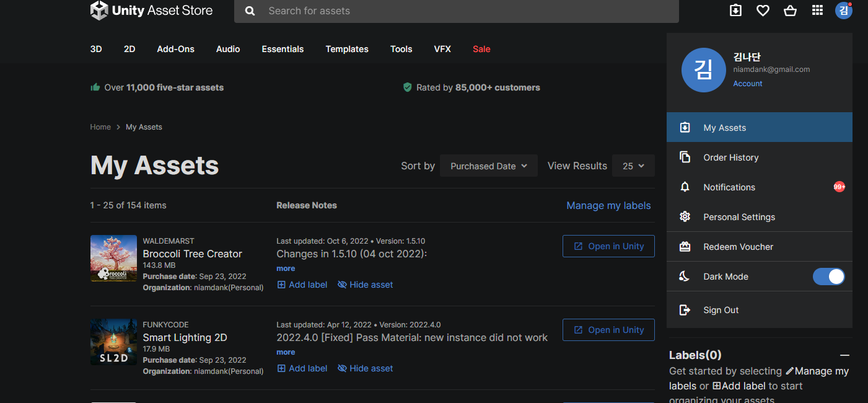
Task: Click the Order History document icon
Action: point(685,157)
